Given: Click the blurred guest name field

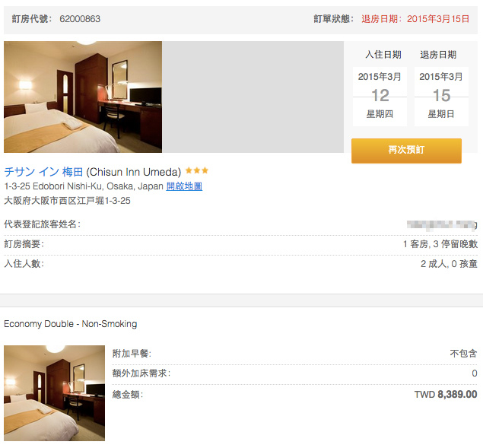Looking at the screenshot, I should [x=442, y=225].
